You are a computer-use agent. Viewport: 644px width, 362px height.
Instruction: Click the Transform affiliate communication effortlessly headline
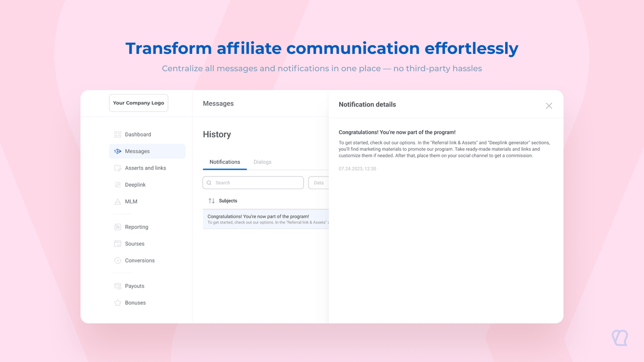click(x=322, y=48)
